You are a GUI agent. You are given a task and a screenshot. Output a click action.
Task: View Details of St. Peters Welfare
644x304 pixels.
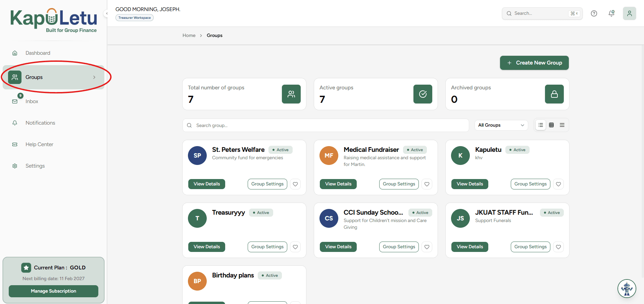[x=207, y=184]
